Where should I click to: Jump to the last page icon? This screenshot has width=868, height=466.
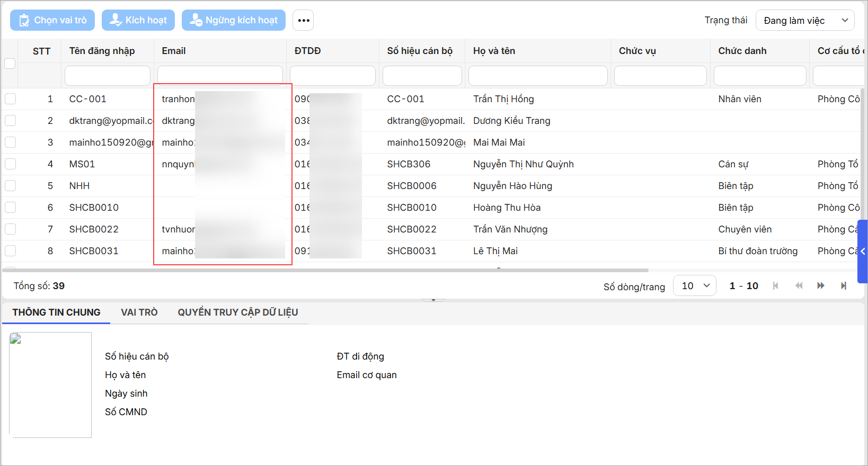(844, 286)
